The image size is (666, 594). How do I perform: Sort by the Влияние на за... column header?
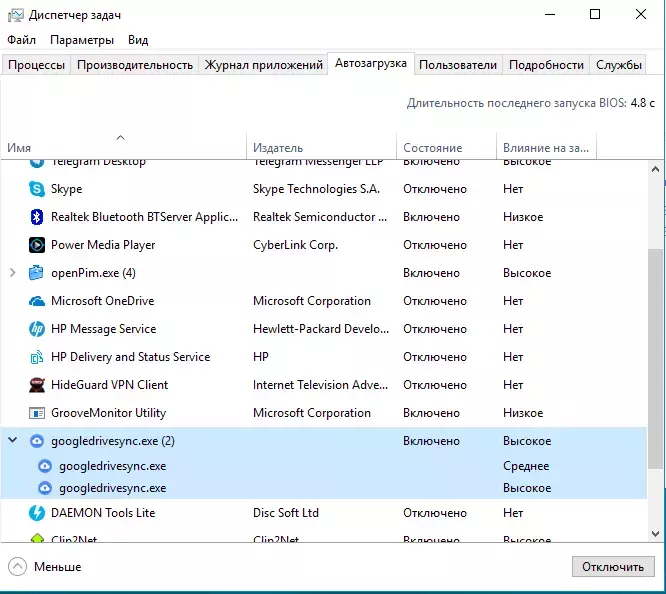point(546,147)
